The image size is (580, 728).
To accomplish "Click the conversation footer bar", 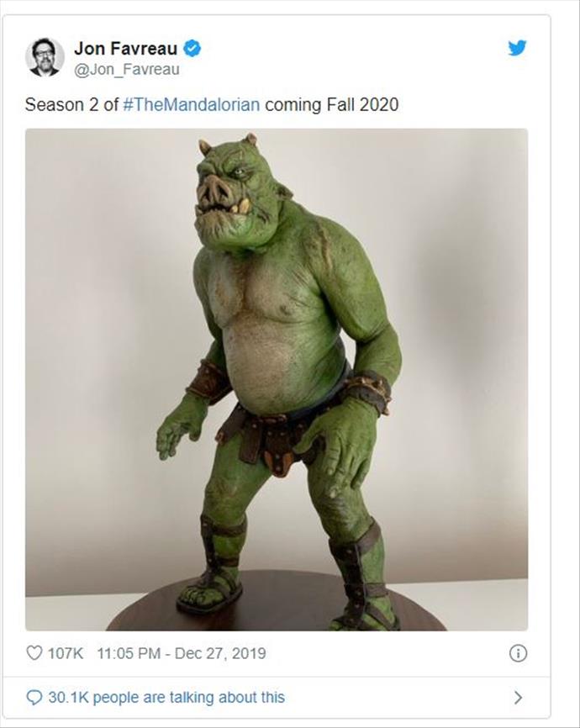I will coord(277,698).
